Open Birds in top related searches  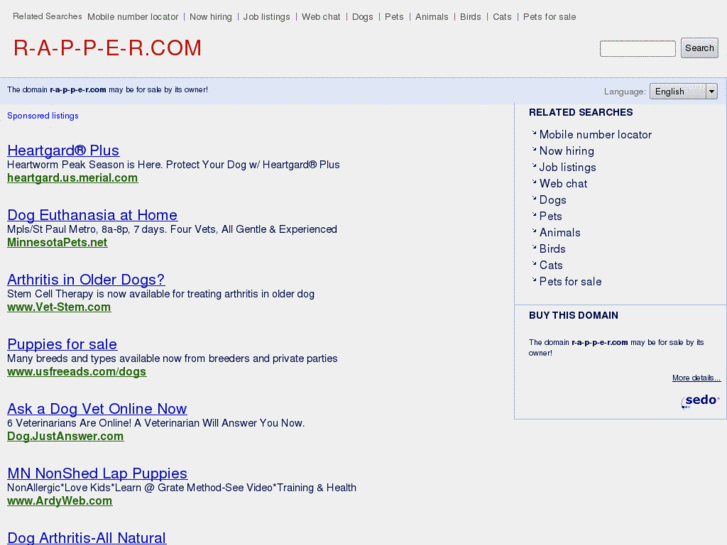tap(471, 17)
